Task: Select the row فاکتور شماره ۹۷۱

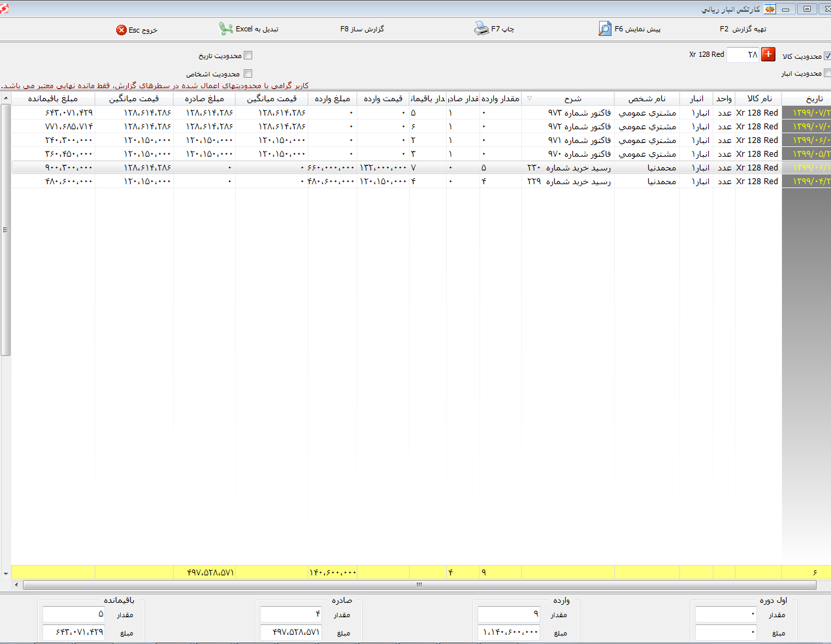Action: coord(421,140)
